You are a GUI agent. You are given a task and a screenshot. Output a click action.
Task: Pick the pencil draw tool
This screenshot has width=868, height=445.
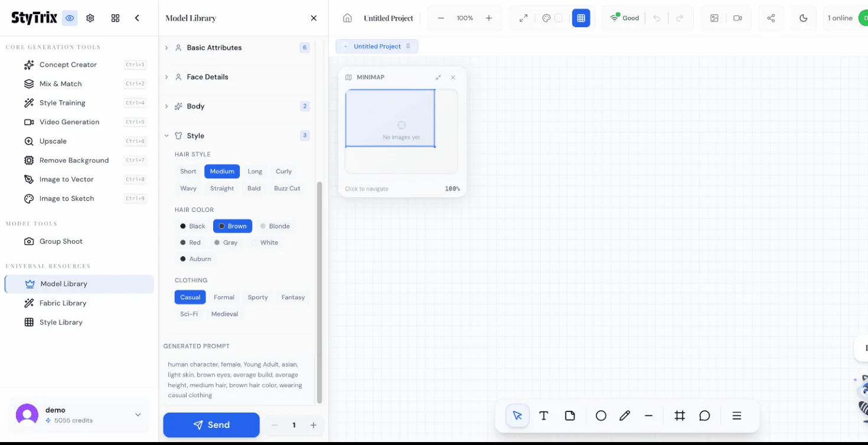(625, 415)
